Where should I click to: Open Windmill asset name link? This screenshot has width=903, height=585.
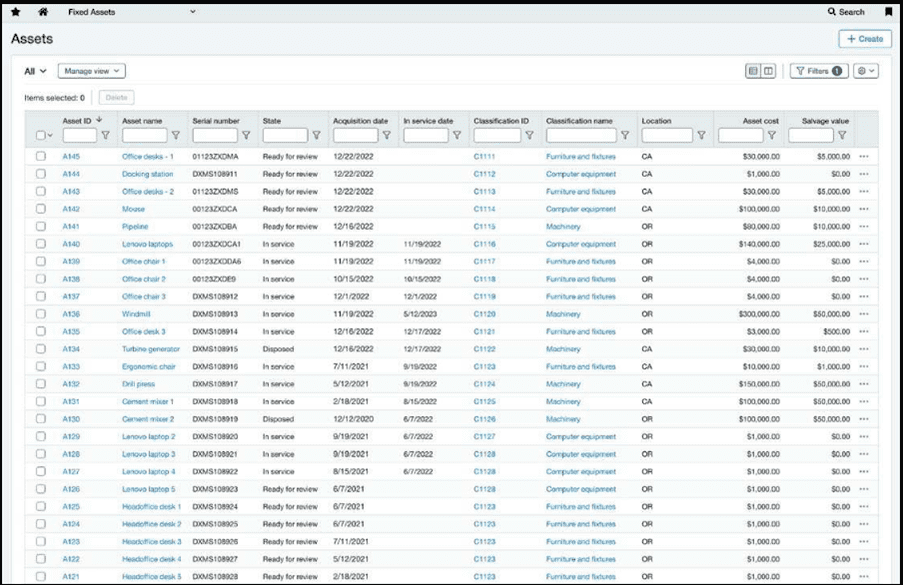136,314
